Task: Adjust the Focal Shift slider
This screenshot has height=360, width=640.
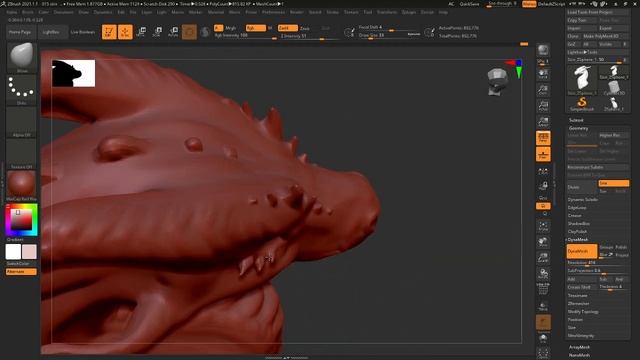Action: click(390, 27)
